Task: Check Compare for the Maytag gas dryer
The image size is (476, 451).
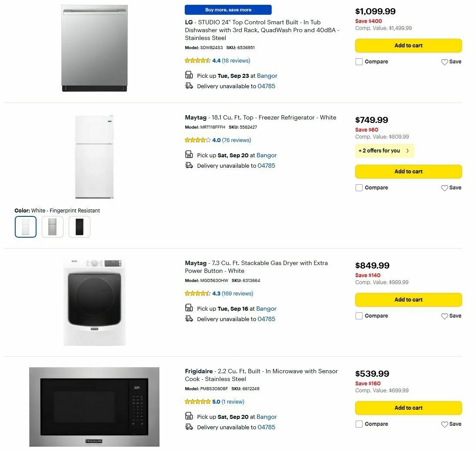Action: (359, 316)
